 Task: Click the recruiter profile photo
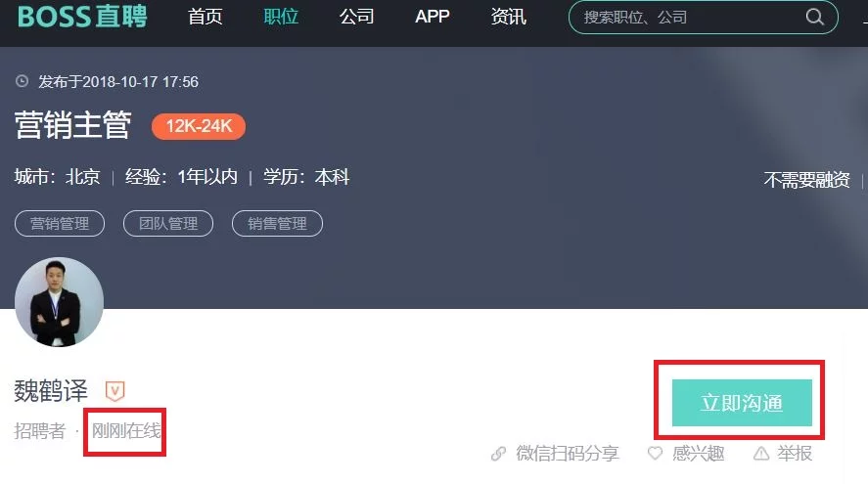tap(60, 302)
